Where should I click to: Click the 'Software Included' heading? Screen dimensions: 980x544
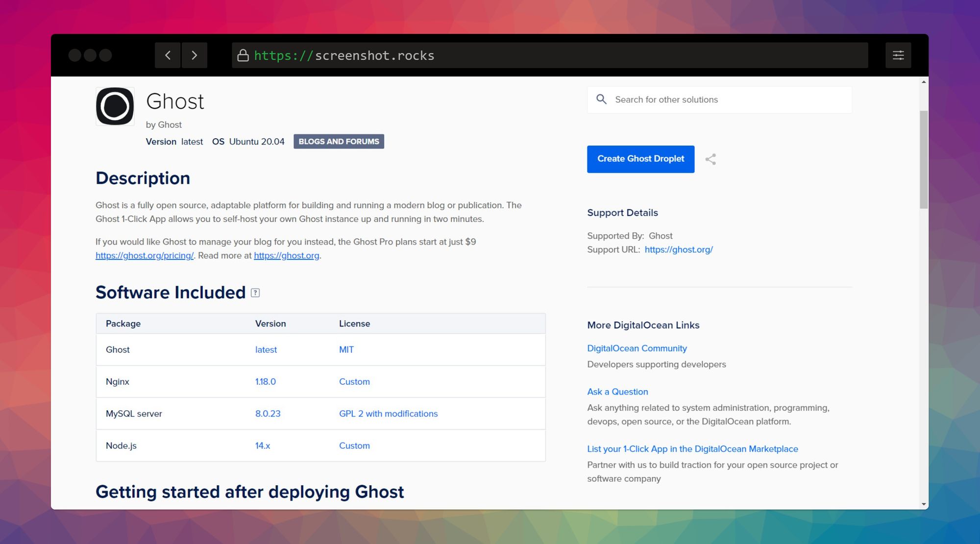click(x=171, y=292)
